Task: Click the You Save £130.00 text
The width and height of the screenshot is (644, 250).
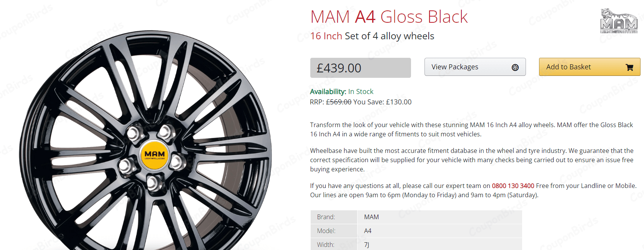Action: [382, 102]
